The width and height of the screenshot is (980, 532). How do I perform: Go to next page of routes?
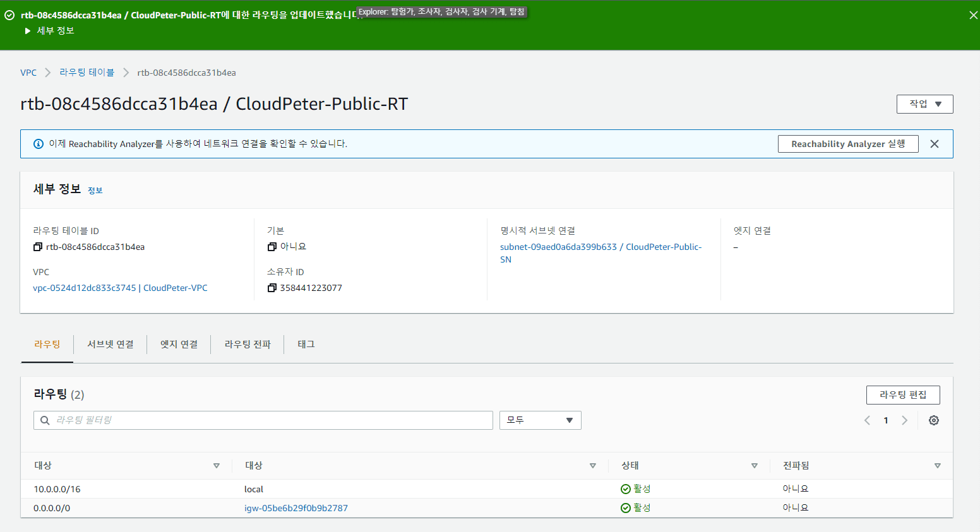pos(904,420)
